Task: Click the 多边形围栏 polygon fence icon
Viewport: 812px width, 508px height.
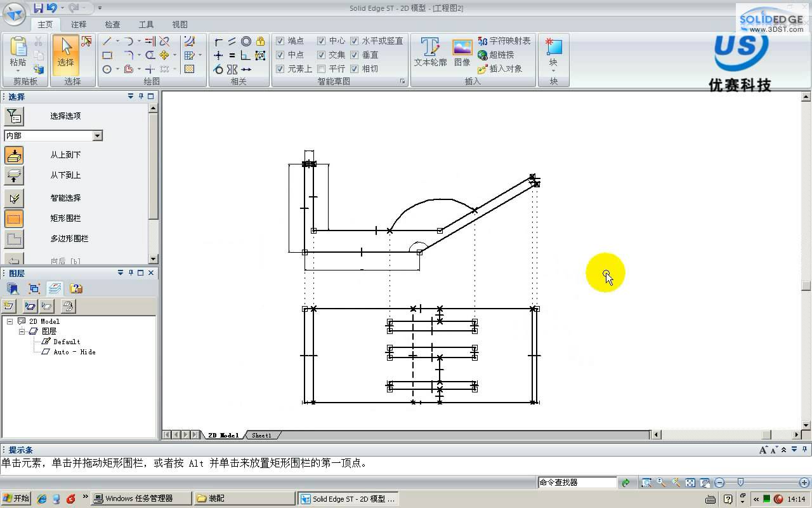Action: click(x=14, y=239)
